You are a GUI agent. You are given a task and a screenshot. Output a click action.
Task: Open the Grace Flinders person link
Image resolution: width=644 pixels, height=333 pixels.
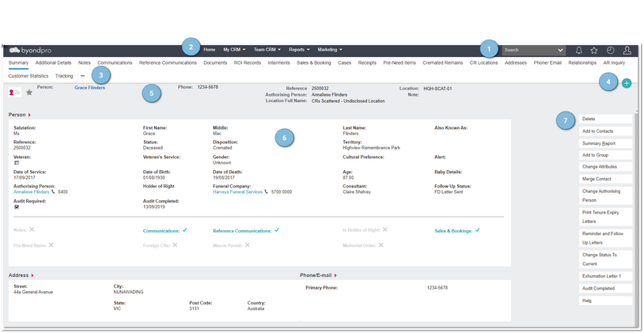[x=89, y=88]
